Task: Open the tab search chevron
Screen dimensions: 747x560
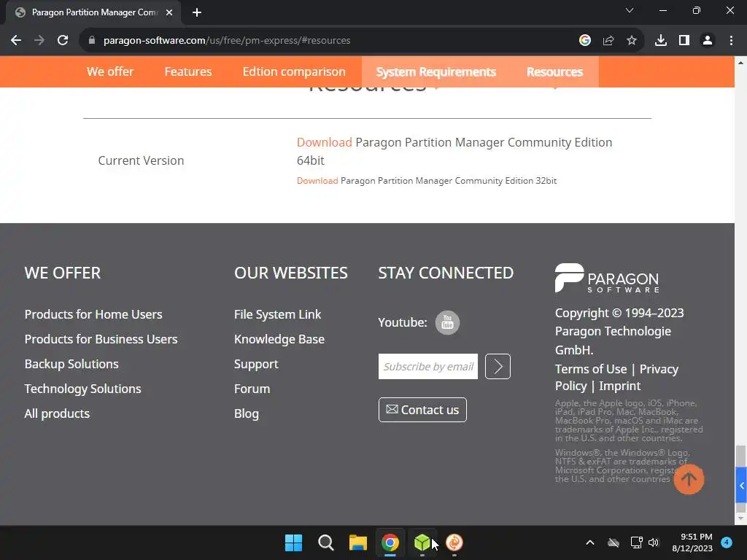Action: click(630, 10)
